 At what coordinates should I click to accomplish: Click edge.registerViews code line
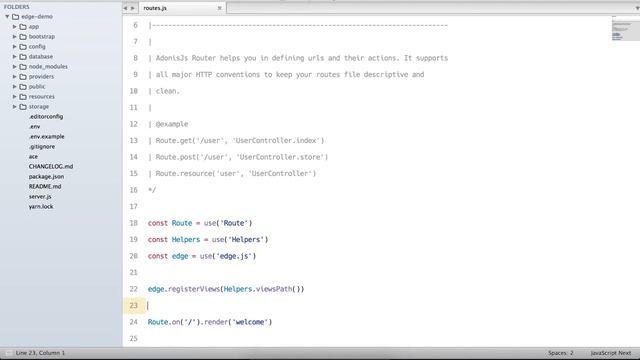226,289
